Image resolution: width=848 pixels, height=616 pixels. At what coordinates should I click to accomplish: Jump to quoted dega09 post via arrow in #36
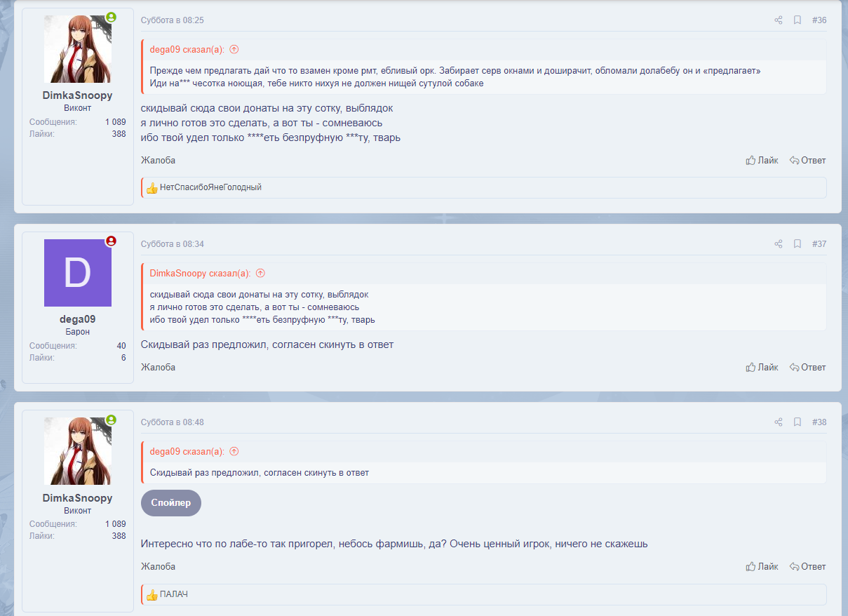click(x=234, y=50)
